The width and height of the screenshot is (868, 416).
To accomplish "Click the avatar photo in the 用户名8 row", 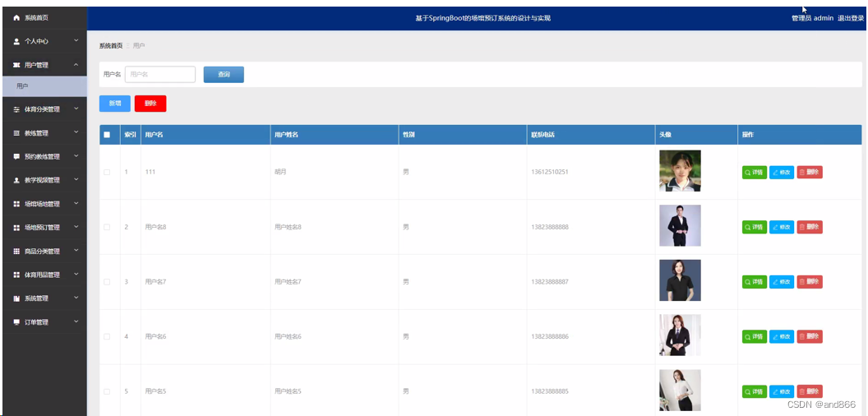I will (680, 225).
